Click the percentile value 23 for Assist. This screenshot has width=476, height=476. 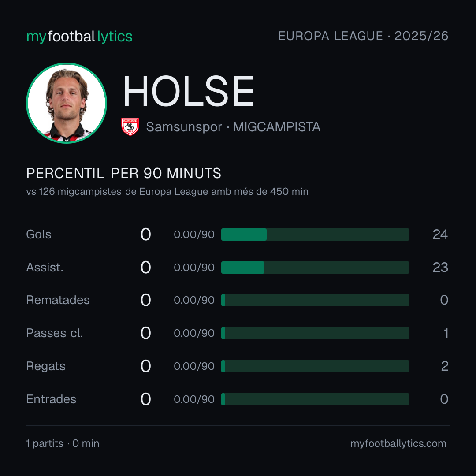coord(440,268)
